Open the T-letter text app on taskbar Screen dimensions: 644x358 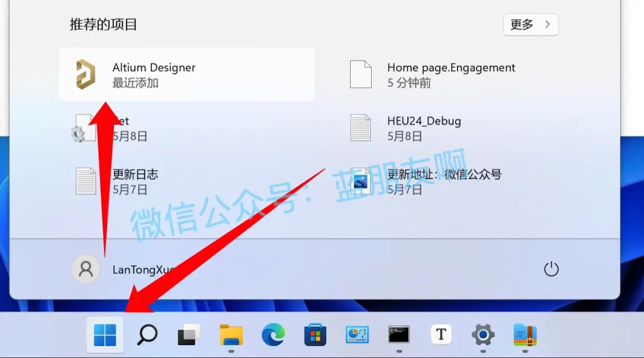point(441,335)
